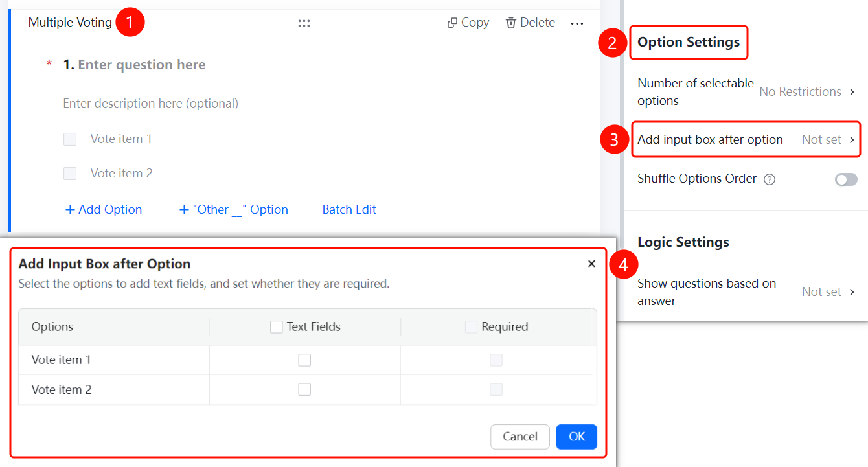The image size is (868, 467).
Task: Mark Vote item 1 row as Required
Action: [x=496, y=360]
